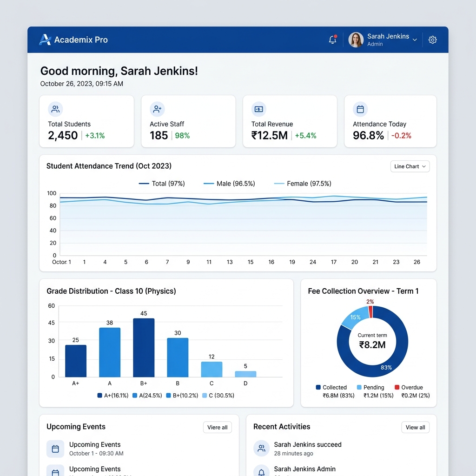Click the B grade bar showing 30

pos(178,357)
